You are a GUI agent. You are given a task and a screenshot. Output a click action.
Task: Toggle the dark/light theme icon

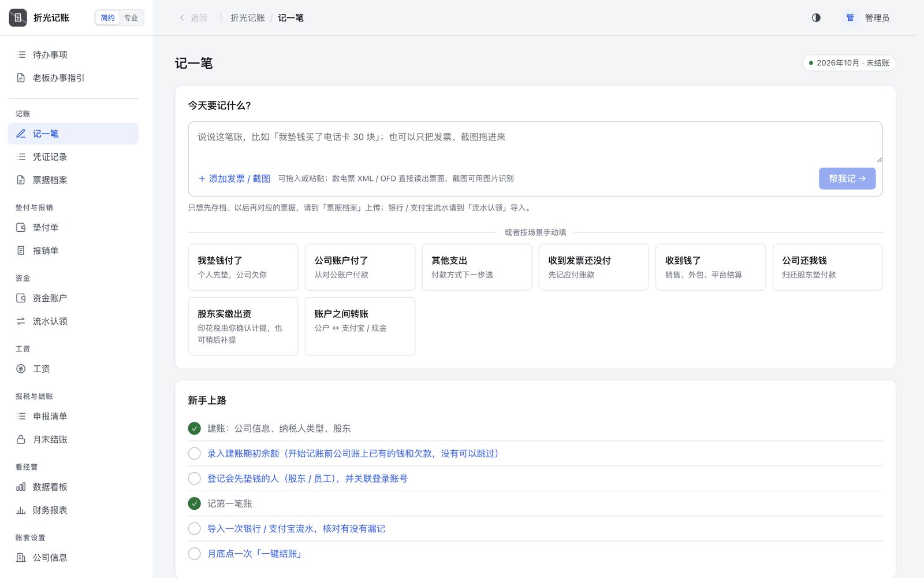pyautogui.click(x=816, y=18)
